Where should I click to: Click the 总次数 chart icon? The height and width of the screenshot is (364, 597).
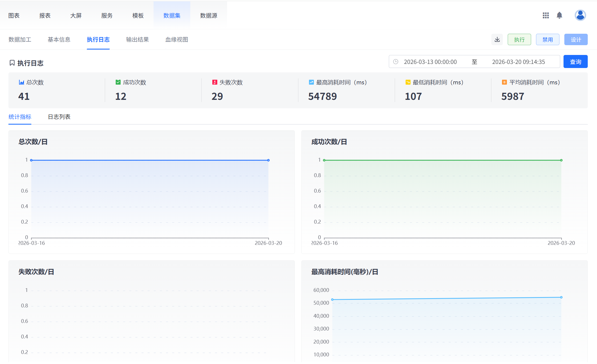tap(21, 82)
